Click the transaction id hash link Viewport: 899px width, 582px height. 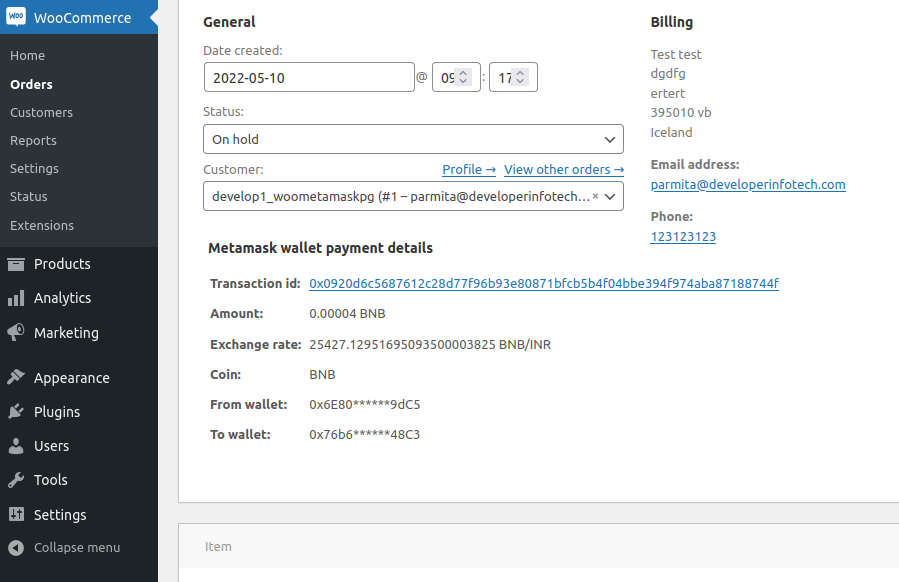(544, 284)
